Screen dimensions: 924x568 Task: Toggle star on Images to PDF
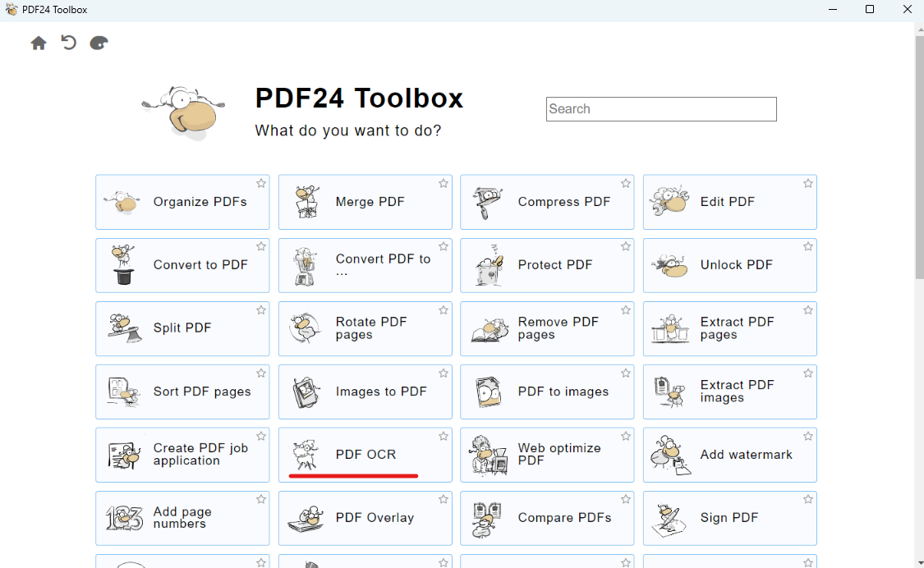(x=444, y=373)
